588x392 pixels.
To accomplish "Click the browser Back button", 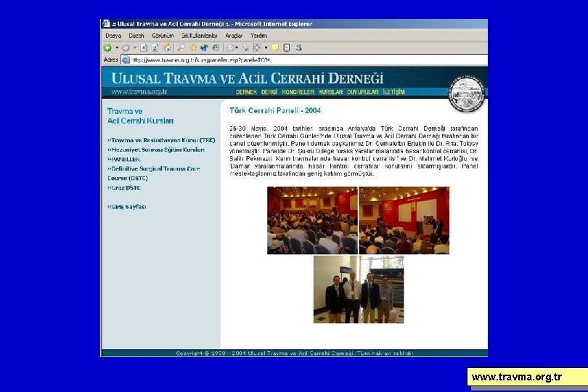I will coord(107,48).
